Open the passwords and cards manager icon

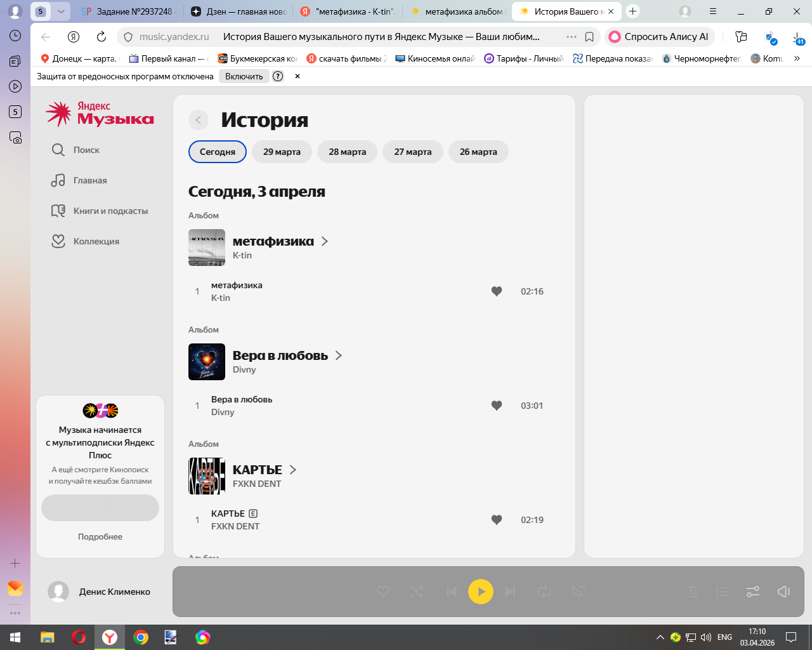coord(741,37)
